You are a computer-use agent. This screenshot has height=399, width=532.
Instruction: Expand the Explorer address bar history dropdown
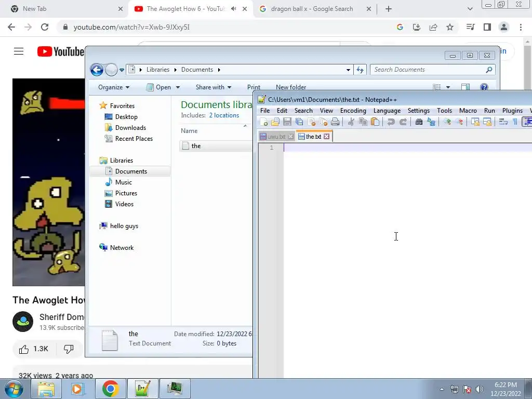tap(348, 70)
